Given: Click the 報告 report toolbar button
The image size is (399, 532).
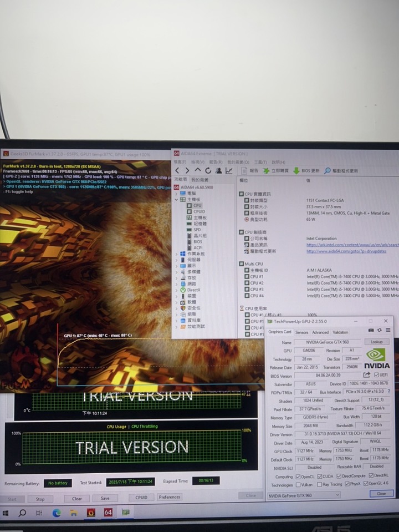Looking at the screenshot, I should (x=250, y=170).
